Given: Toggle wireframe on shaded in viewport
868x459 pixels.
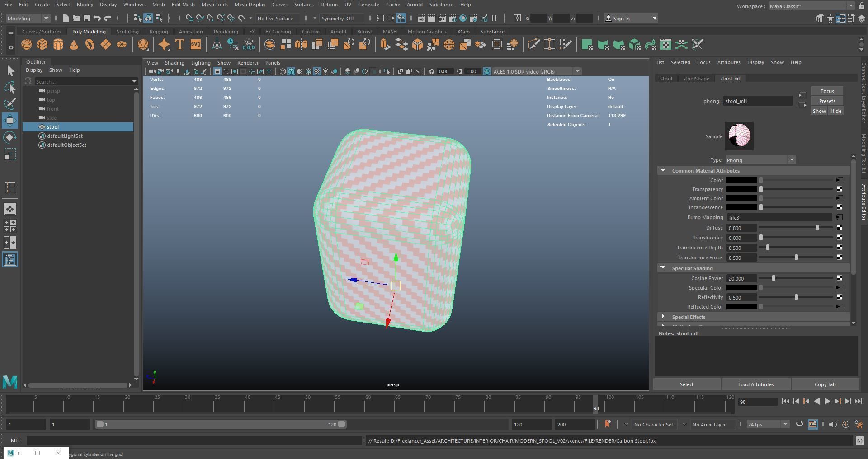Looking at the screenshot, I should click(x=308, y=71).
